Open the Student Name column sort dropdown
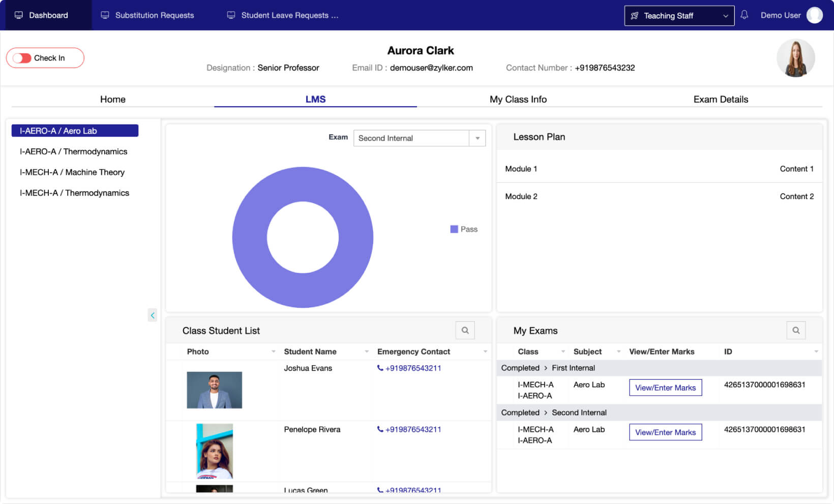Image resolution: width=834 pixels, height=504 pixels. [367, 351]
